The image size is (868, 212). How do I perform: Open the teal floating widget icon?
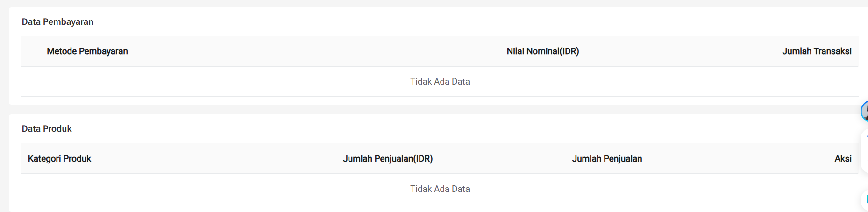[867, 199]
